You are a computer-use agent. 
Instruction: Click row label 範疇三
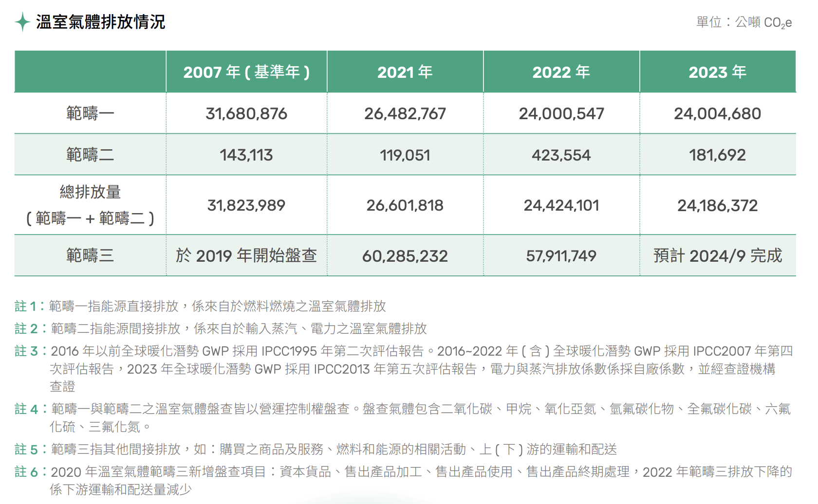click(x=91, y=255)
